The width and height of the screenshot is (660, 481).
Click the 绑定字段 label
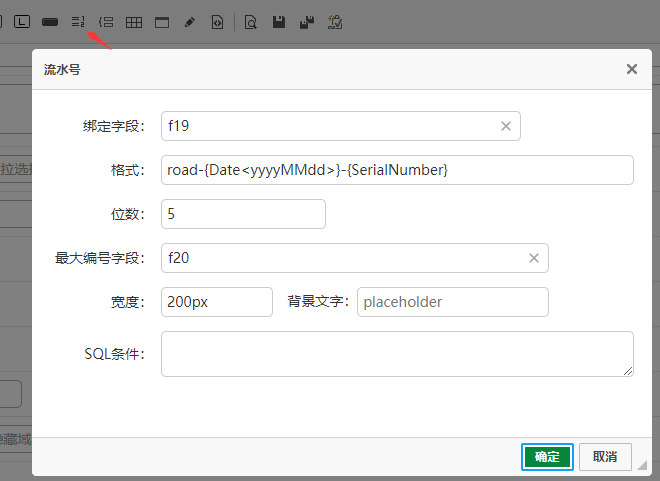tap(114, 126)
